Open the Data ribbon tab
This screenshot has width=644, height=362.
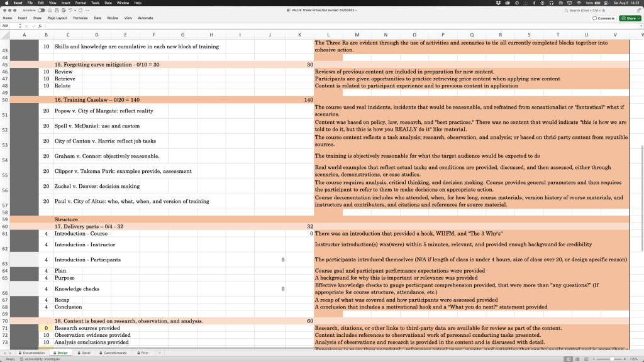tap(97, 18)
